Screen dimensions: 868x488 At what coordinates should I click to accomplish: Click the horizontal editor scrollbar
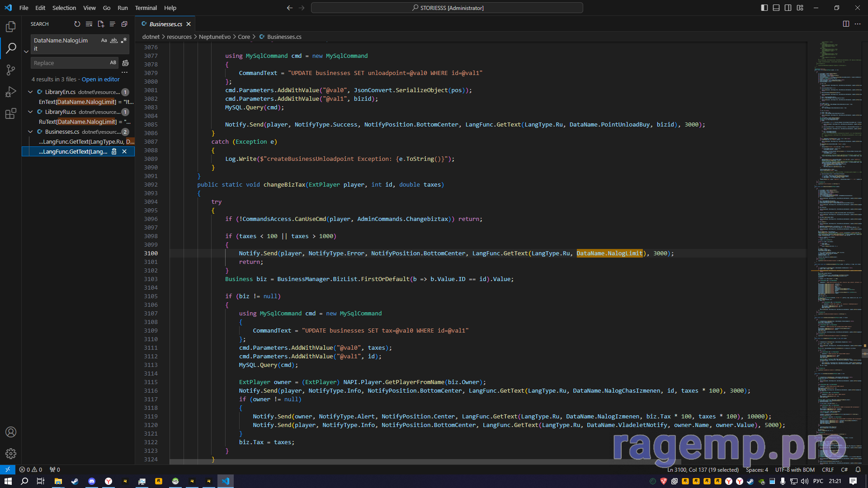(425, 462)
